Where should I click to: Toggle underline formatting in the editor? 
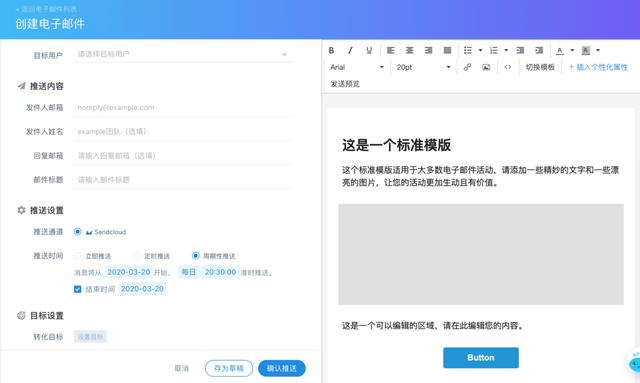369,50
